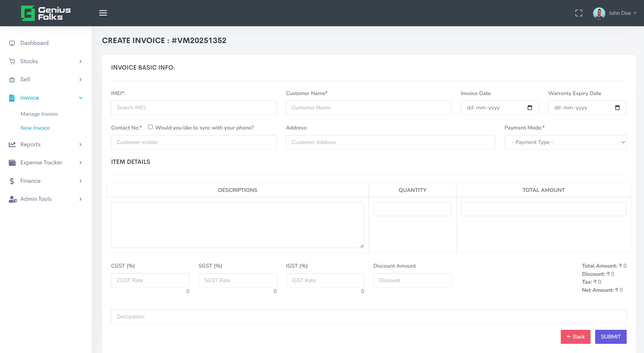This screenshot has height=353, width=644.
Task: Select the Dashboard icon in the sidebar
Action: coord(12,43)
